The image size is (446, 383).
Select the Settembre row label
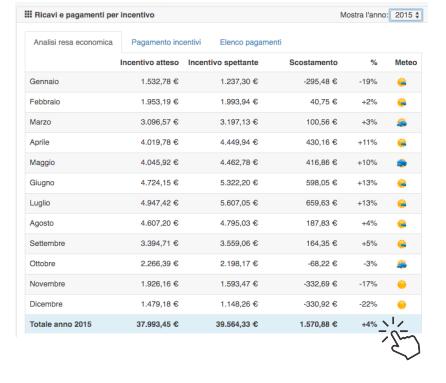[x=47, y=243]
